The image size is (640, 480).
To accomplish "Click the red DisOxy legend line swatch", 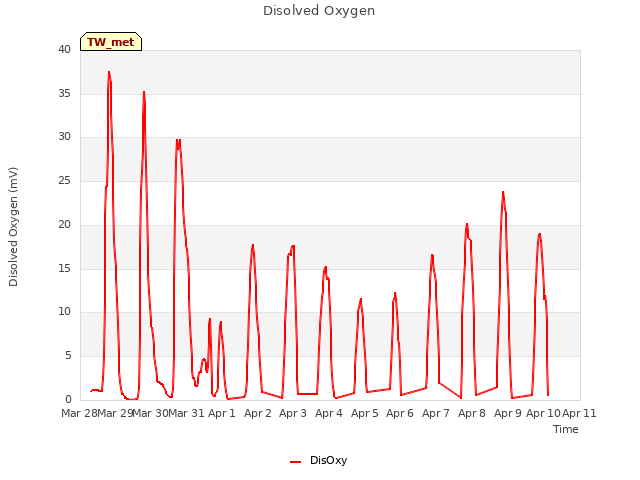I will [x=296, y=462].
